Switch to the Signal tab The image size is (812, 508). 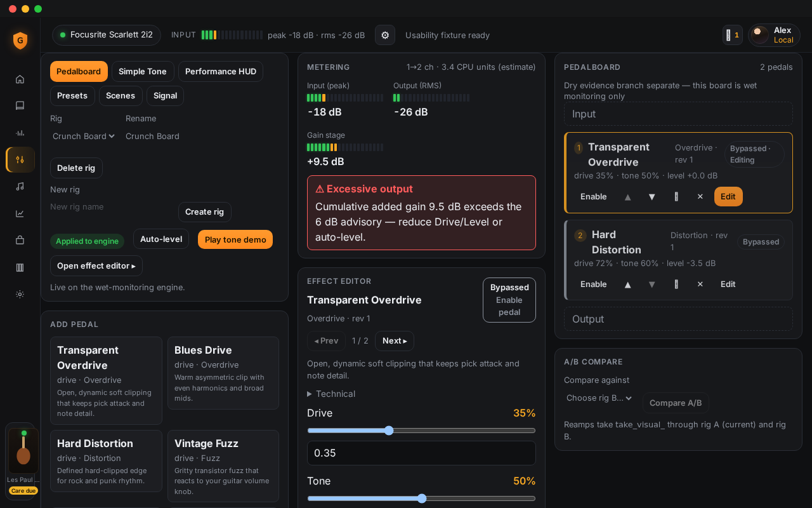click(166, 96)
